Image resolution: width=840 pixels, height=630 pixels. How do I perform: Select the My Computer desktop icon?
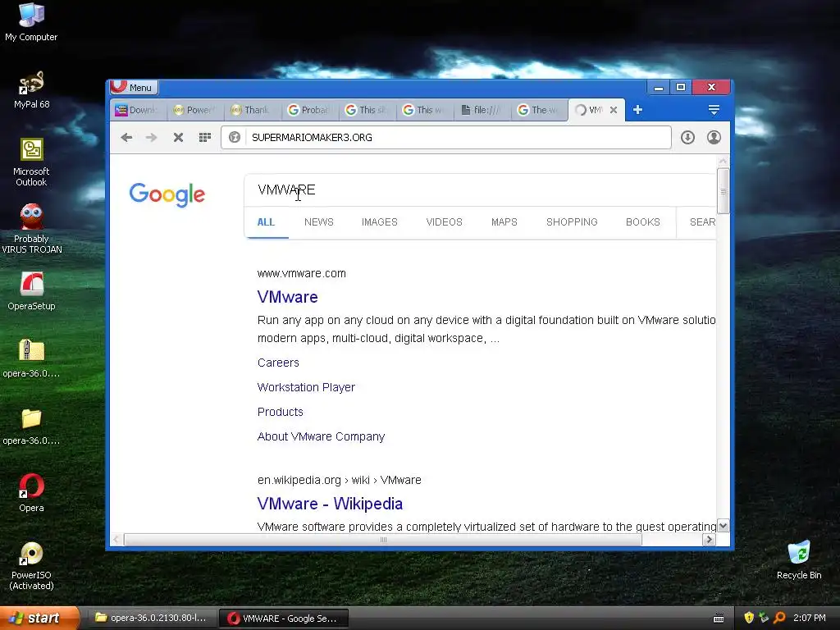coord(31,22)
